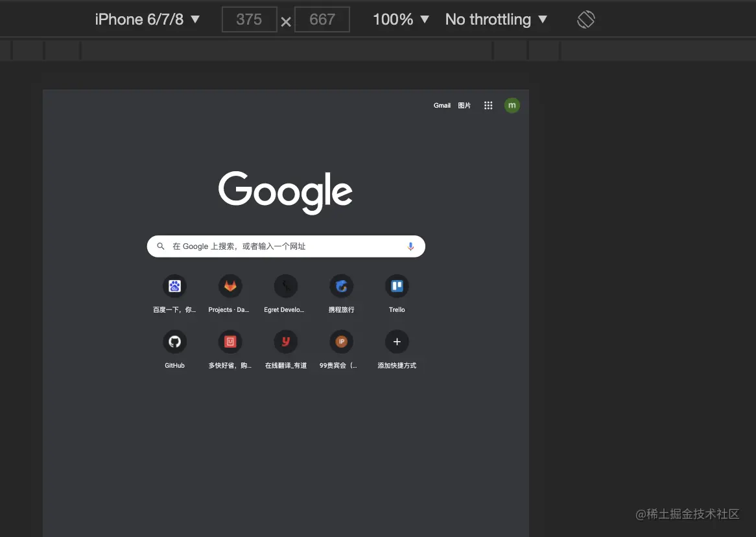This screenshot has width=756, height=537.
Task: Click the '多快好省，购...' label
Action: [x=230, y=365]
